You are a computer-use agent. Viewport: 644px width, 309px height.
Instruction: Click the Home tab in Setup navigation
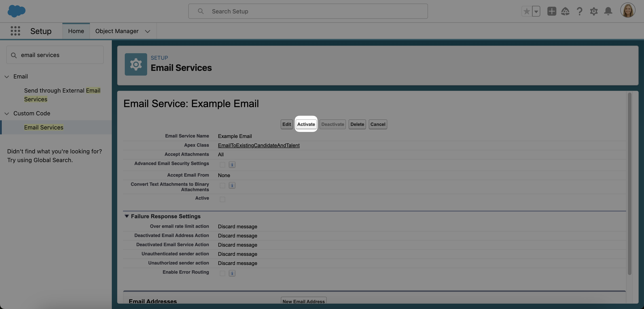[x=76, y=31]
